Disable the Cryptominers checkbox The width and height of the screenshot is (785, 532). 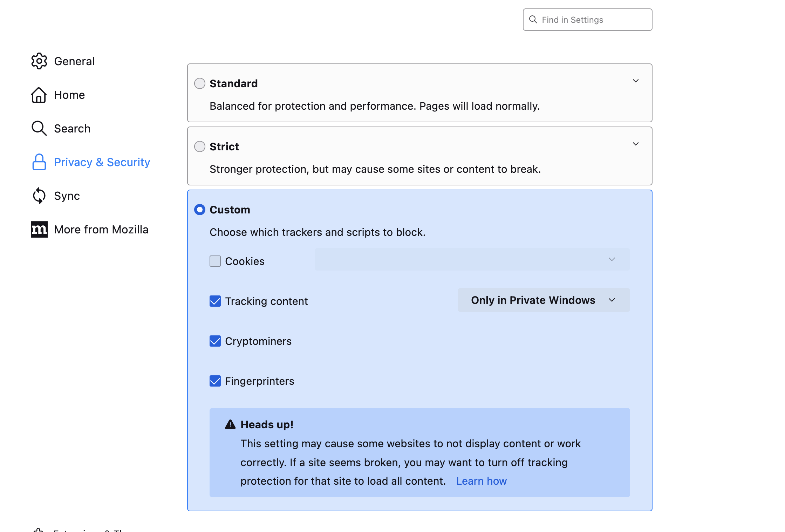215,341
